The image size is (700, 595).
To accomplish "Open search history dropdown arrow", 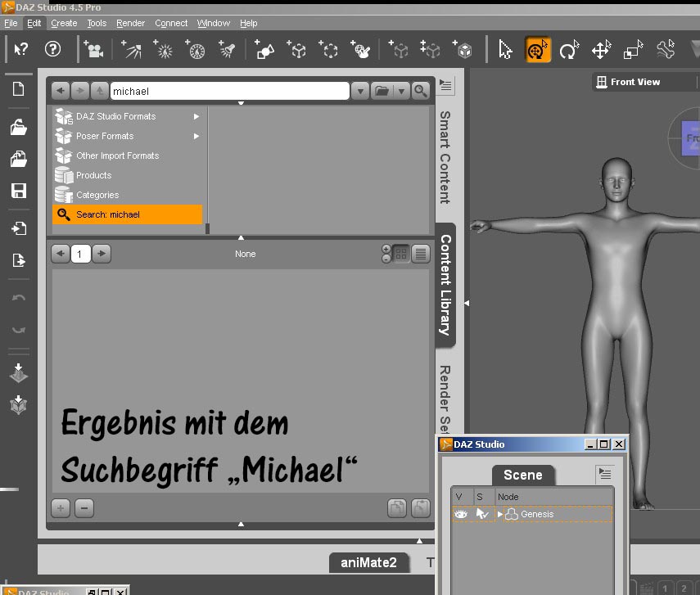I will click(x=359, y=92).
